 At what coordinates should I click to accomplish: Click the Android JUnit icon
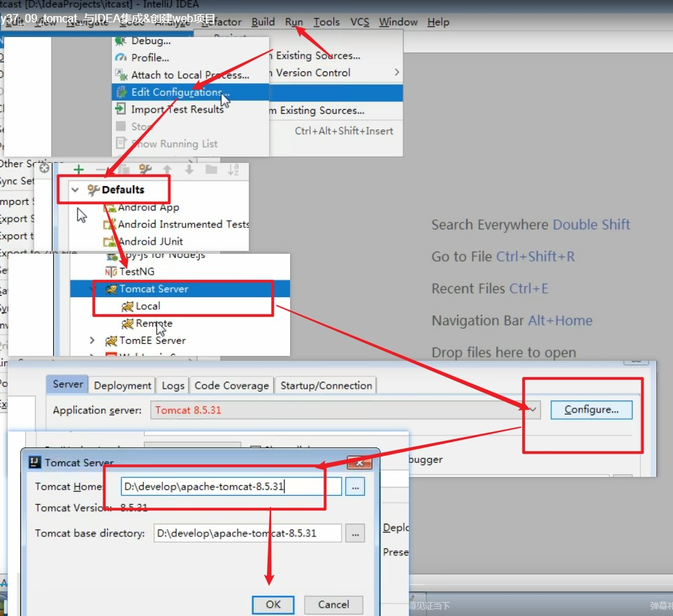coord(110,241)
